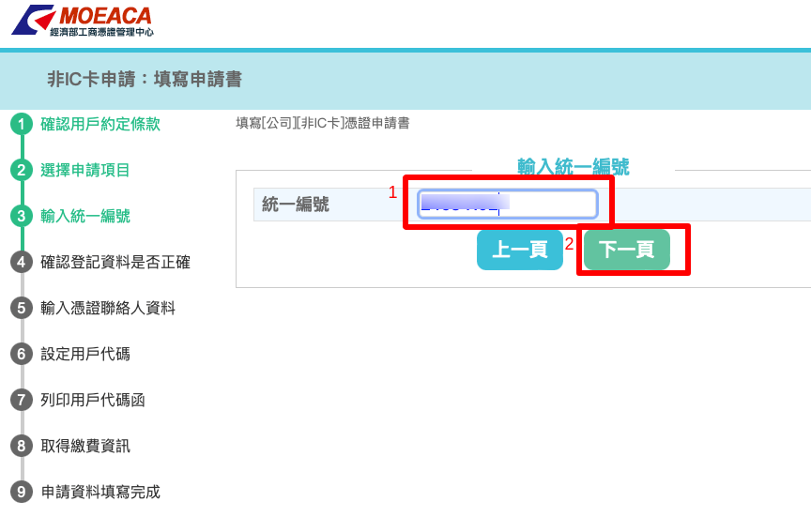Click the 上一頁 button
The image size is (811, 532).
(520, 250)
